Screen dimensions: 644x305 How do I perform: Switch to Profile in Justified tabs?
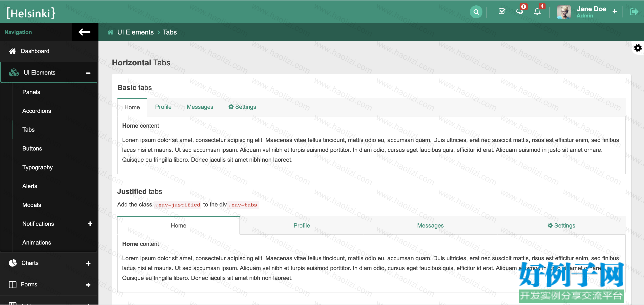(x=301, y=226)
